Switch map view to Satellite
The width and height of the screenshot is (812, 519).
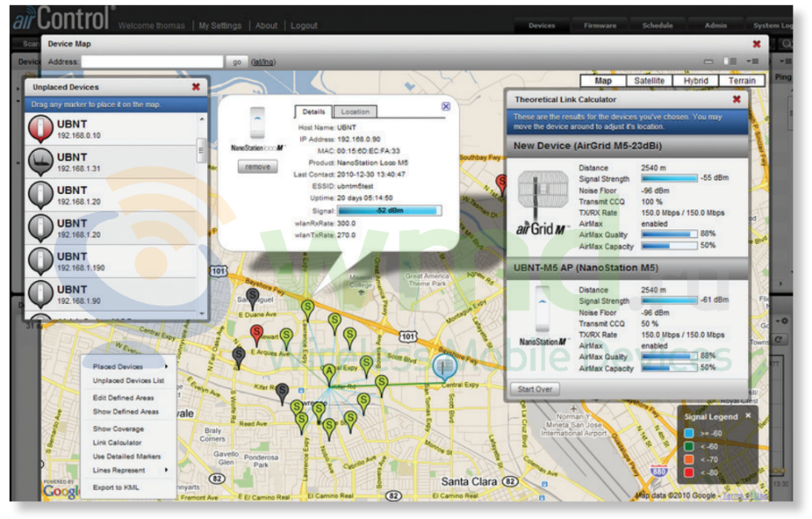tap(649, 80)
